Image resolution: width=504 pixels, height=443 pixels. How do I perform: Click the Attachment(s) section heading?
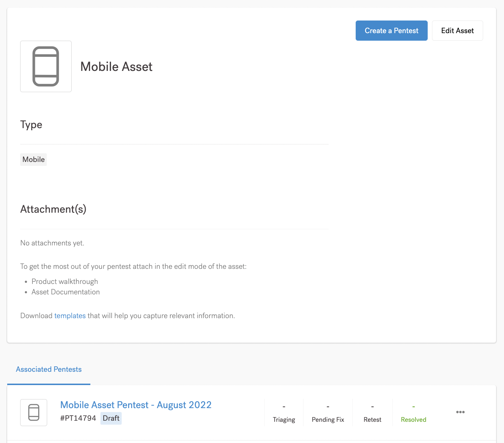[53, 209]
